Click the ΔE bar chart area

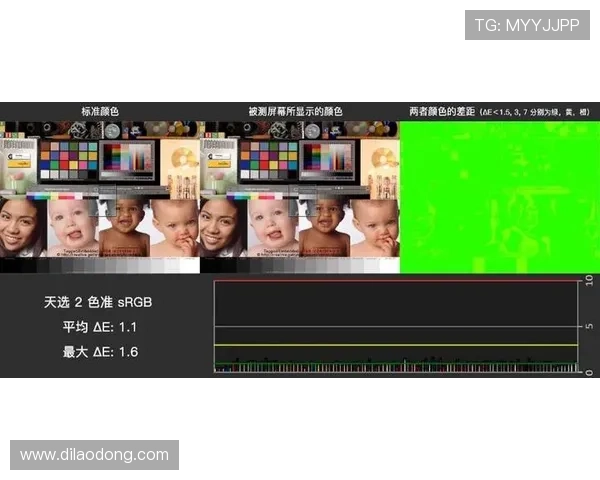[396, 326]
